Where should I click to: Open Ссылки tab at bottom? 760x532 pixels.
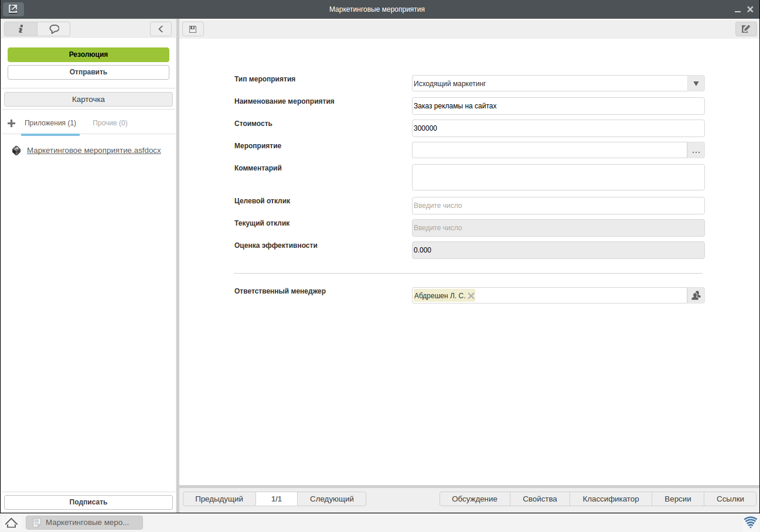click(730, 499)
